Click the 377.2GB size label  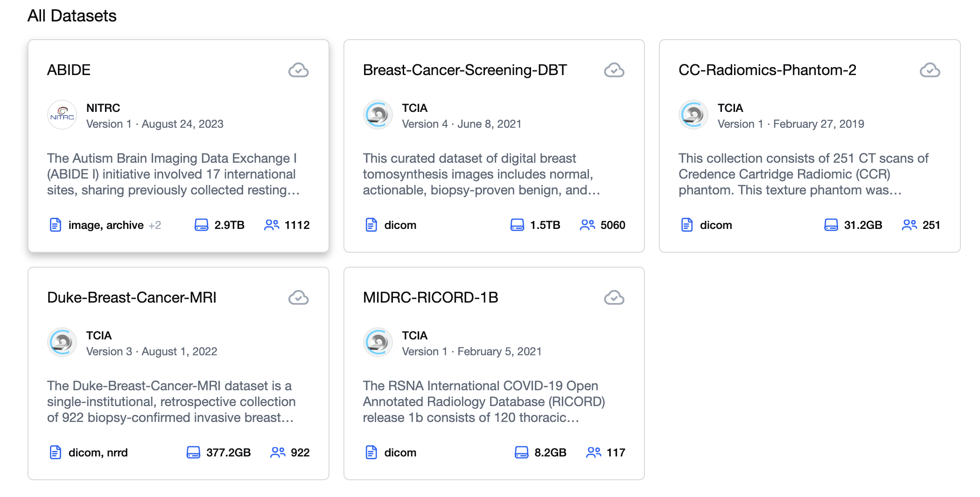tap(229, 452)
